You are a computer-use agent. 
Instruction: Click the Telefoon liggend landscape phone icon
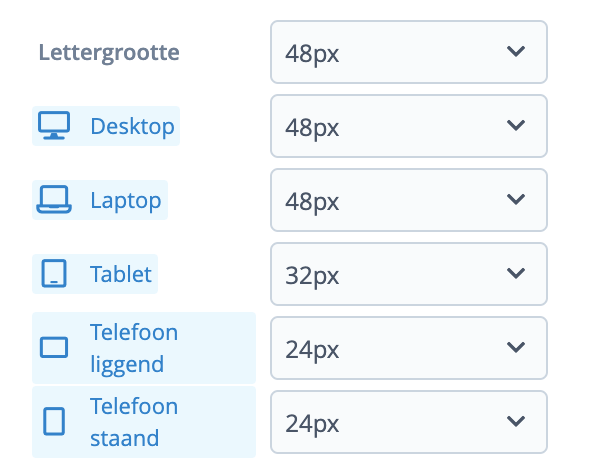point(53,348)
